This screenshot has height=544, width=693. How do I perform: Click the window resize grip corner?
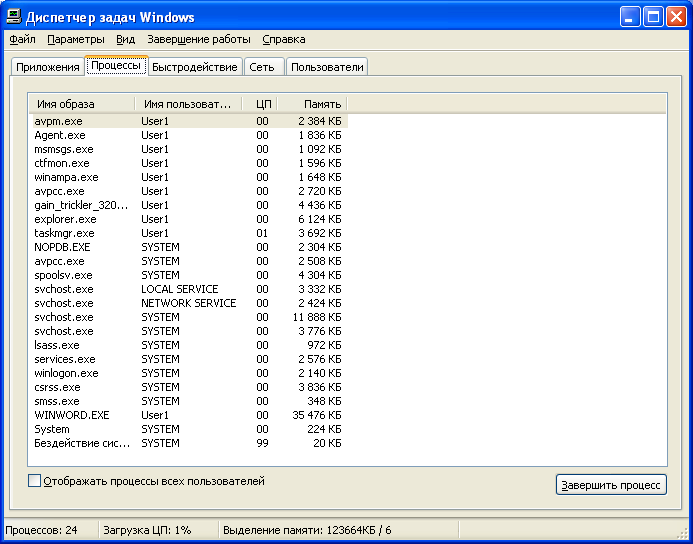(x=682, y=532)
